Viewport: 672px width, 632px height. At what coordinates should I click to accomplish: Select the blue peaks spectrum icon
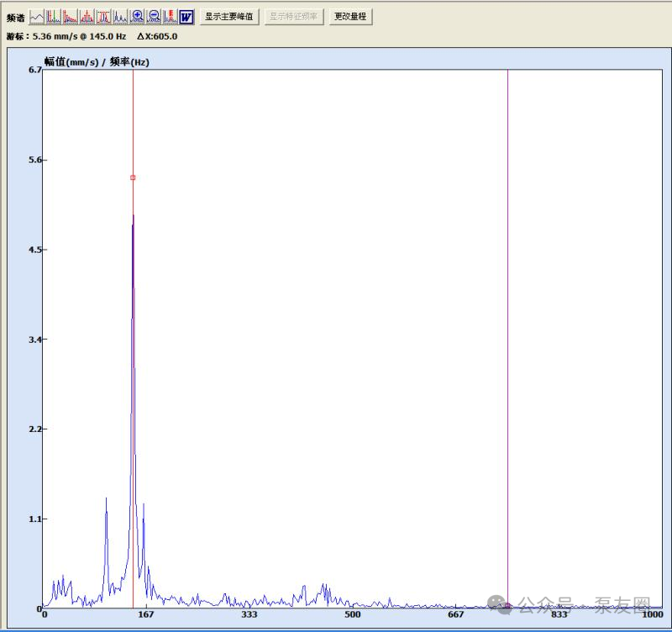tap(120, 17)
